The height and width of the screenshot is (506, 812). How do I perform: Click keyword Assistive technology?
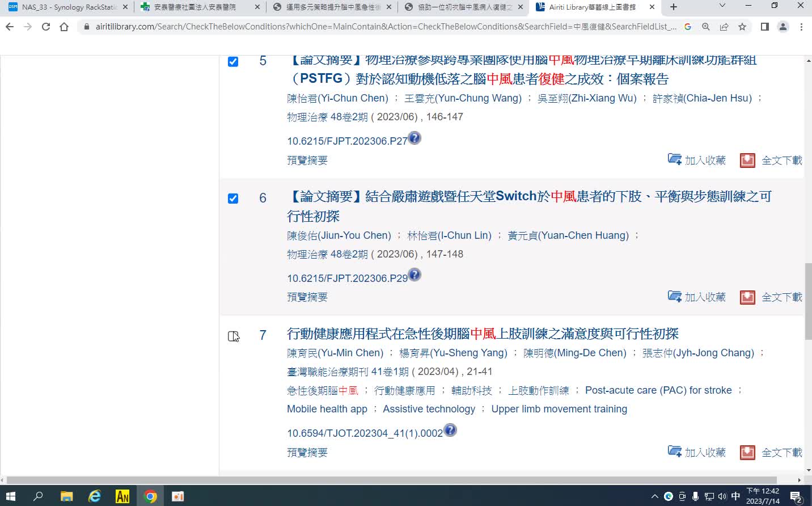(x=429, y=409)
